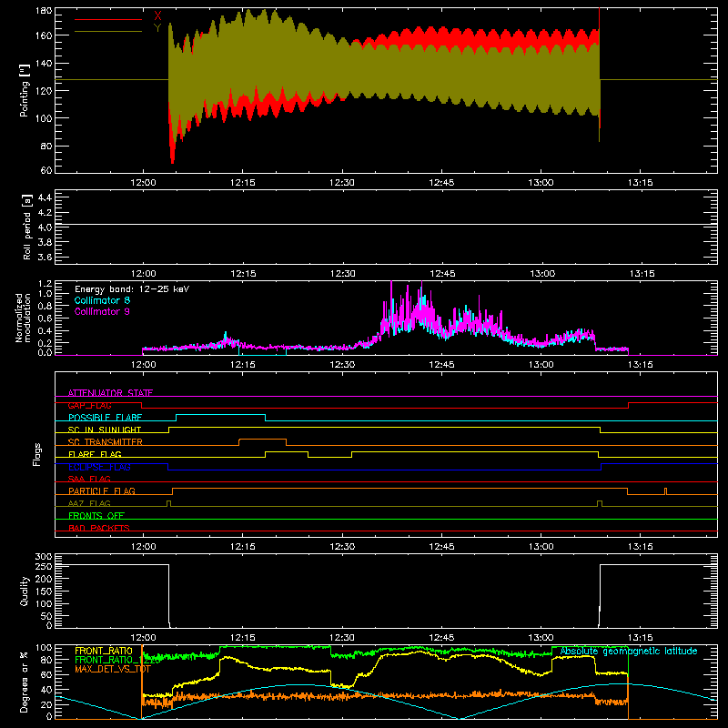The height and width of the screenshot is (728, 728).
Task: Select the ATTENUATOR_STATE flag label
Action: tap(110, 393)
